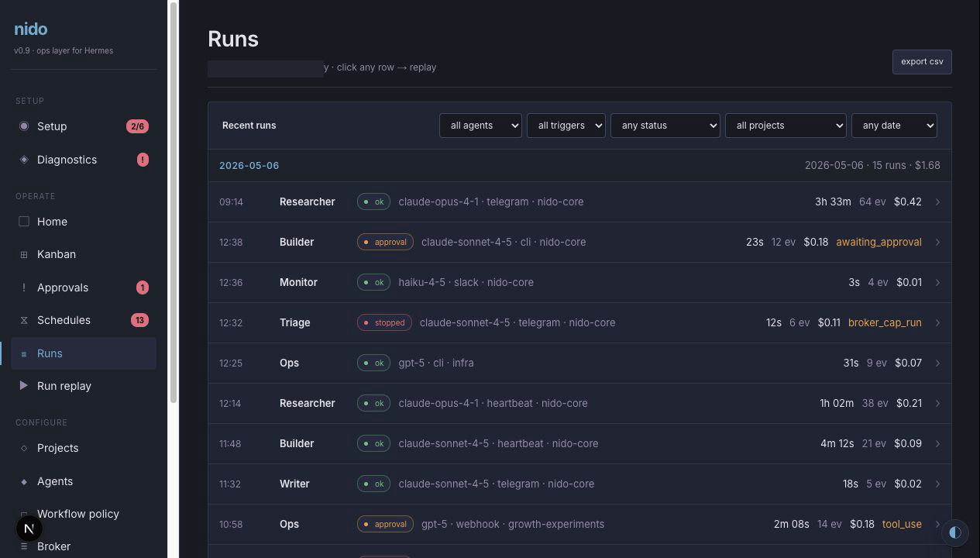Image resolution: width=980 pixels, height=558 pixels.
Task: Click the Kanban grid icon
Action: [24, 254]
